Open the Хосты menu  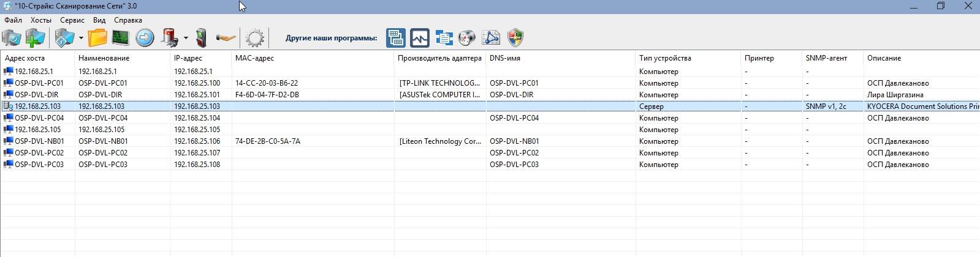tap(41, 20)
